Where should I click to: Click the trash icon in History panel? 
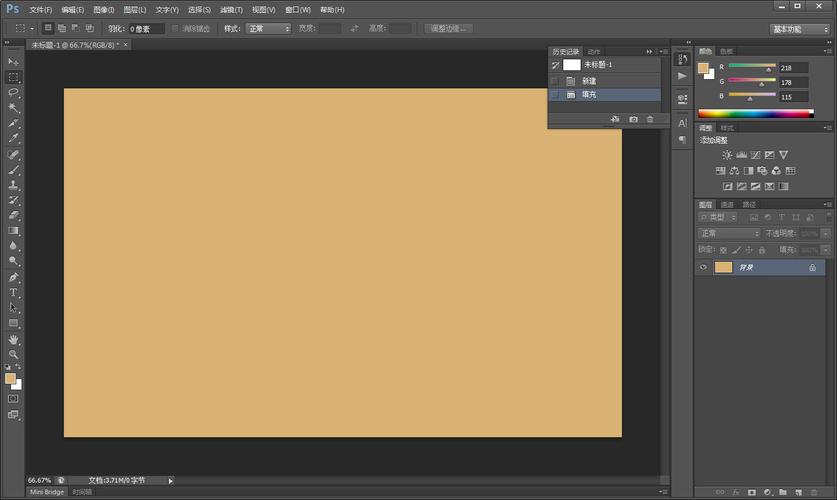tap(650, 119)
